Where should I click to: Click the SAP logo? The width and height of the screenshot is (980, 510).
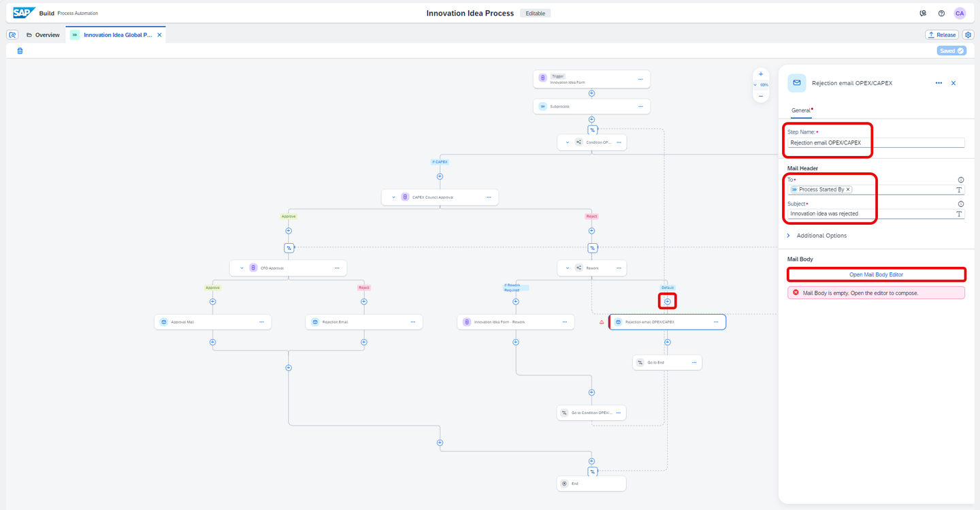[25, 13]
